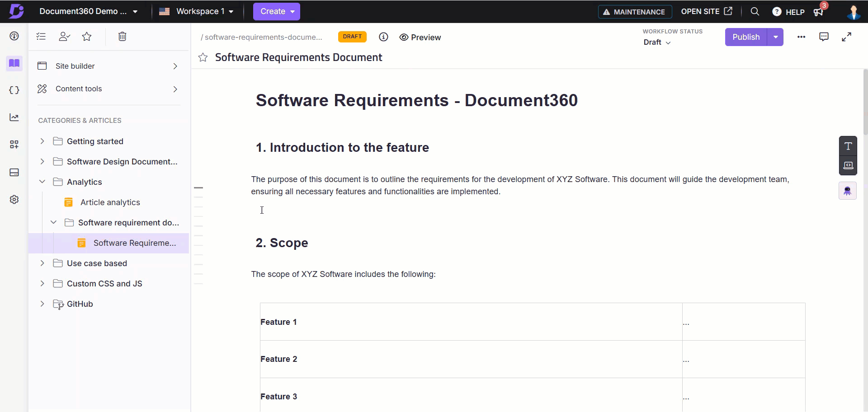The width and height of the screenshot is (868, 412).
Task: Open the search magnifier icon
Action: click(x=755, y=11)
